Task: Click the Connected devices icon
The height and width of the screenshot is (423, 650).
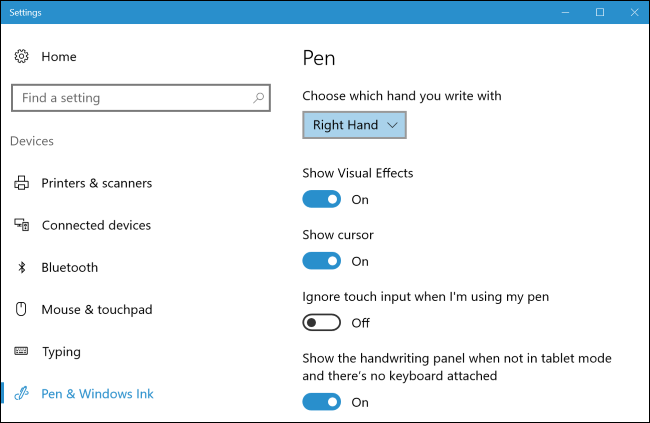Action: 21,225
